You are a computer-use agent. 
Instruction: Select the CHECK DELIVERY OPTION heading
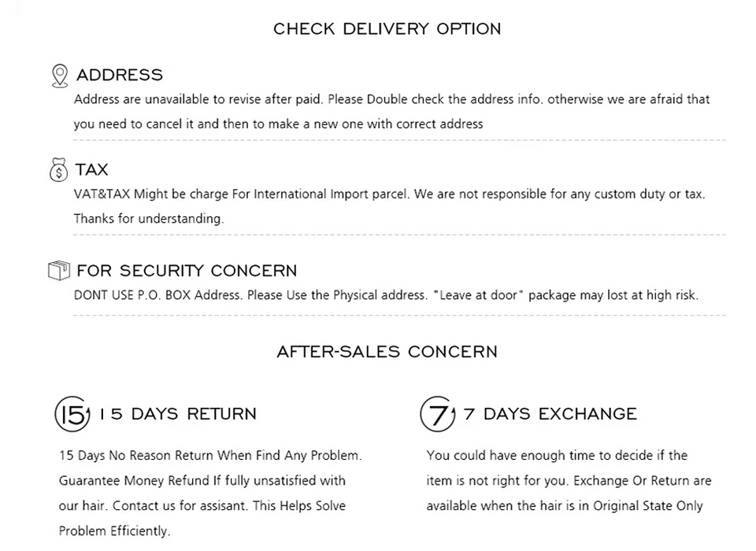(x=387, y=29)
